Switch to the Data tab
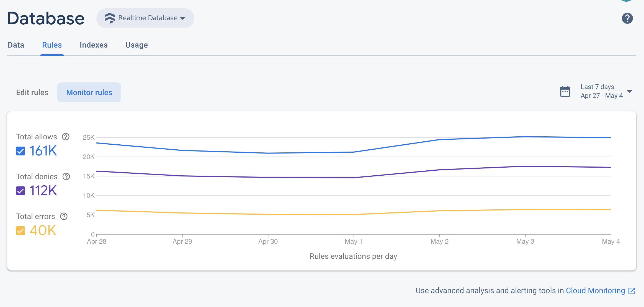Screen dimensions: 644x307 coord(16,44)
